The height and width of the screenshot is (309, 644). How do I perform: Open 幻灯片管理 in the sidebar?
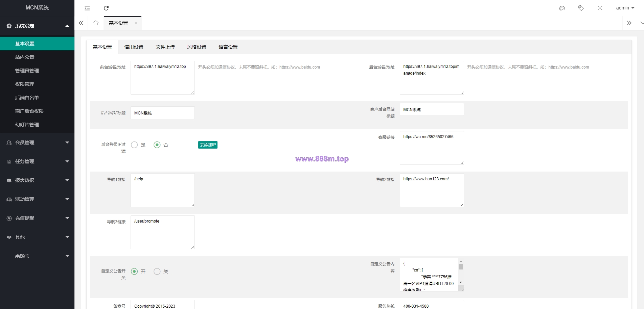tap(37, 125)
